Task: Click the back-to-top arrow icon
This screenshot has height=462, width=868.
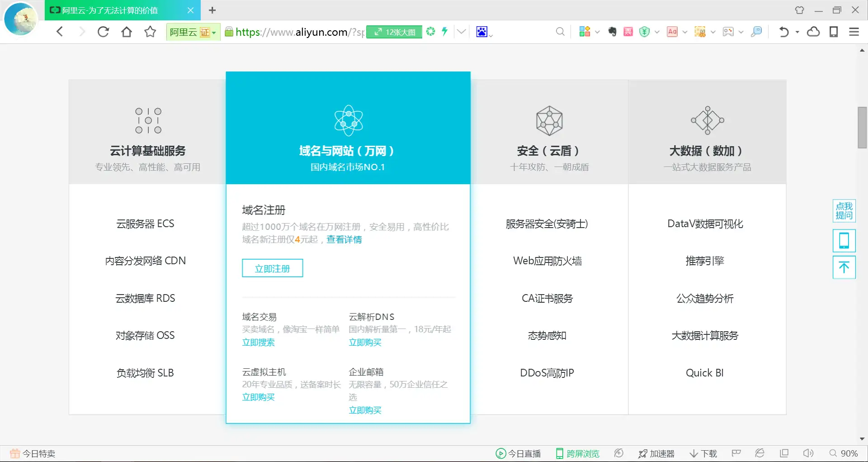Action: click(x=844, y=267)
